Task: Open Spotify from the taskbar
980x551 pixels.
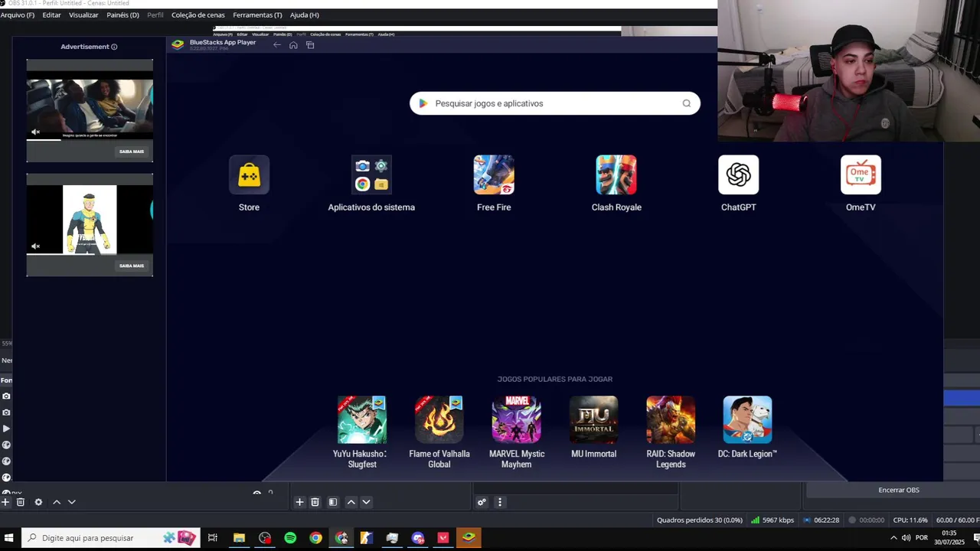Action: click(290, 538)
